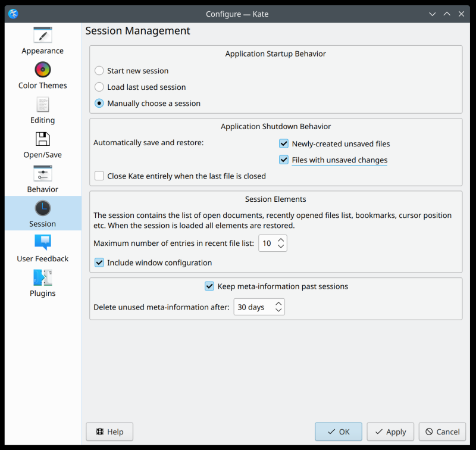The width and height of the screenshot is (476, 450).
Task: Open the Plugins page icon
Action: [43, 277]
